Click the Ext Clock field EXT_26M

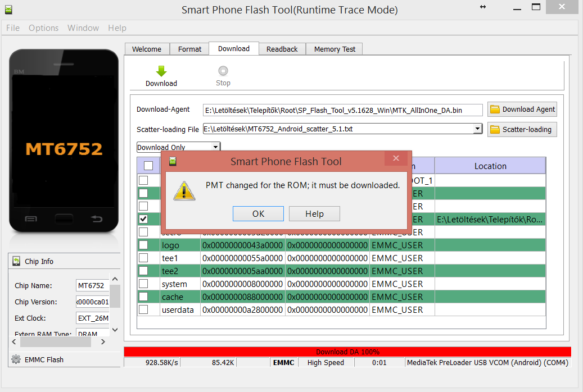(92, 318)
